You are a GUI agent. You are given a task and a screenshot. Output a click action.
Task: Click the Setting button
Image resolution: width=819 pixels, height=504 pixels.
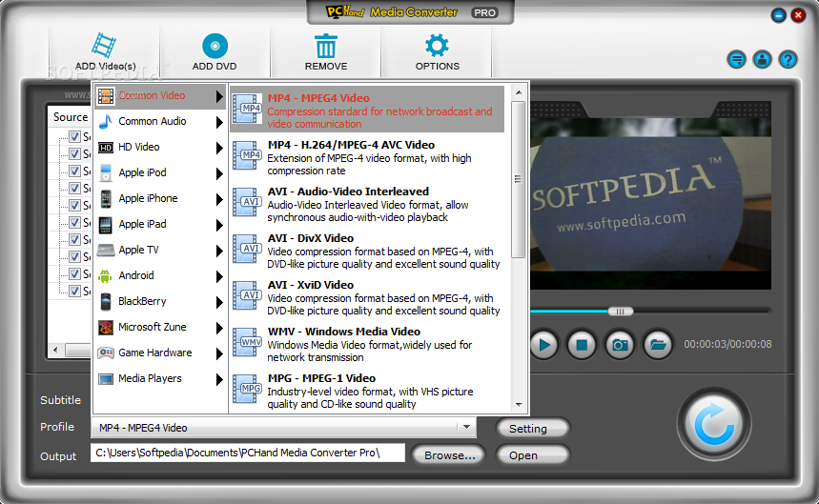click(532, 429)
